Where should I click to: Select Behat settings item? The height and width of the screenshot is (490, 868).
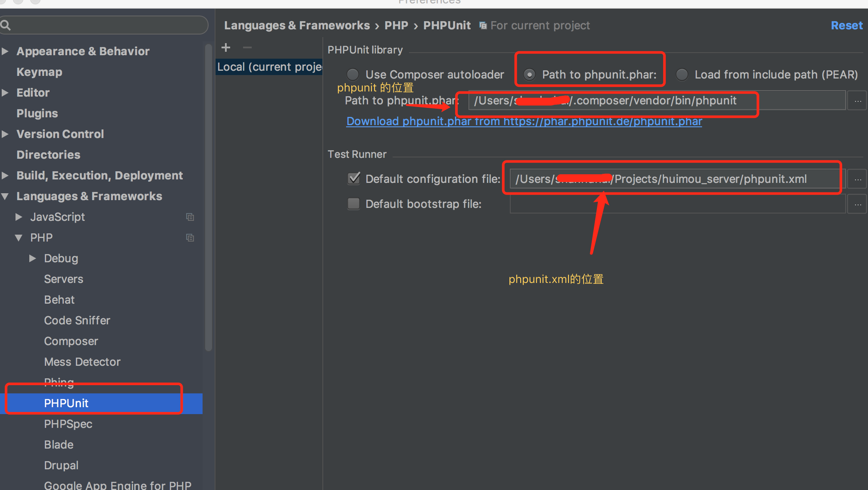[x=59, y=300]
